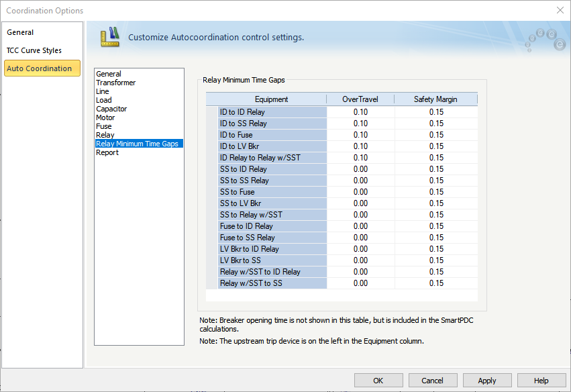Pick Capacitor in the settings list
This screenshot has height=392, width=571.
click(111, 109)
